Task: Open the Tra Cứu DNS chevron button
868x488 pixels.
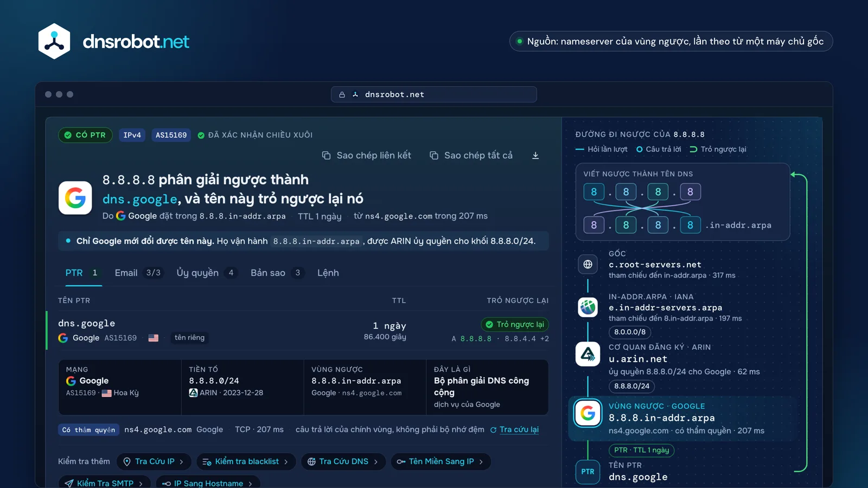Action: click(343, 461)
